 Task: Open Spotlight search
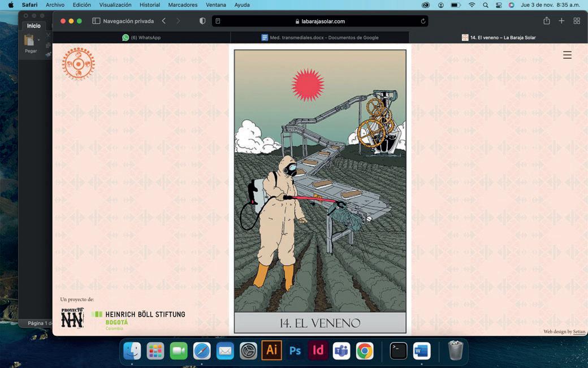pyautogui.click(x=486, y=5)
